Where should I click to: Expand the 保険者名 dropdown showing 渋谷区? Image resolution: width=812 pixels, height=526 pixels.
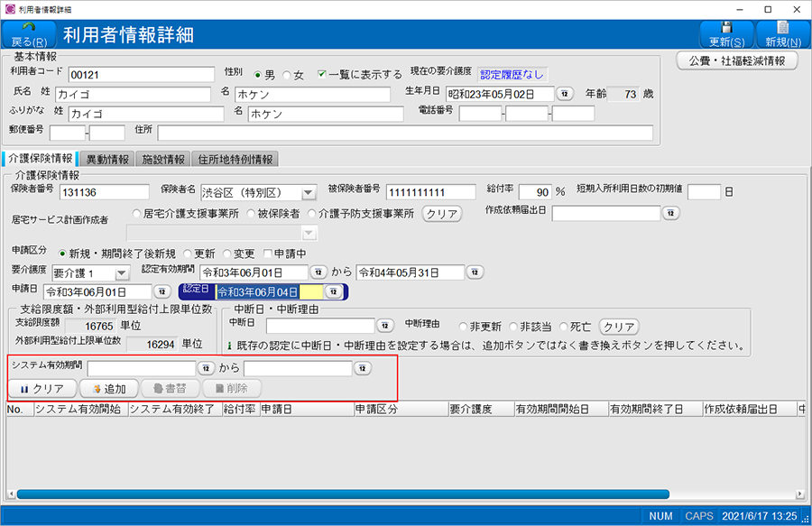point(308,192)
